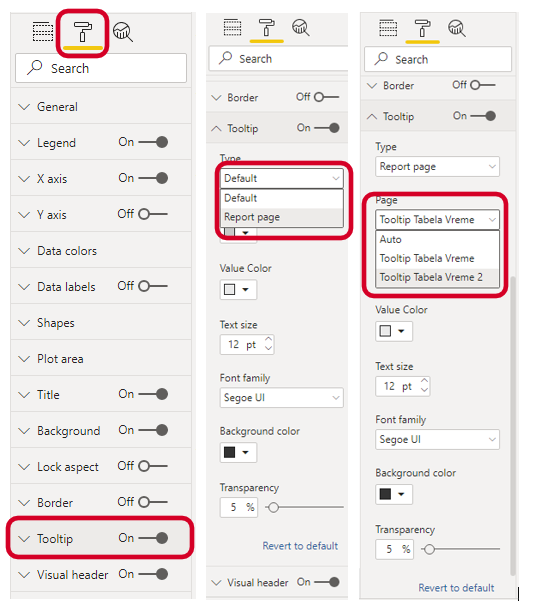Switch on the Data labels toggle
Viewport: 537px width, 610px height.
(153, 286)
